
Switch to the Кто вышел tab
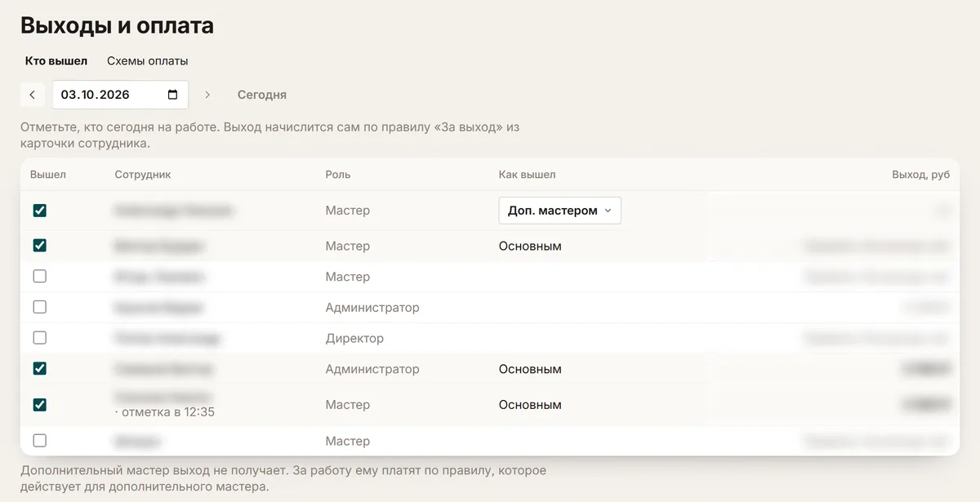click(56, 61)
